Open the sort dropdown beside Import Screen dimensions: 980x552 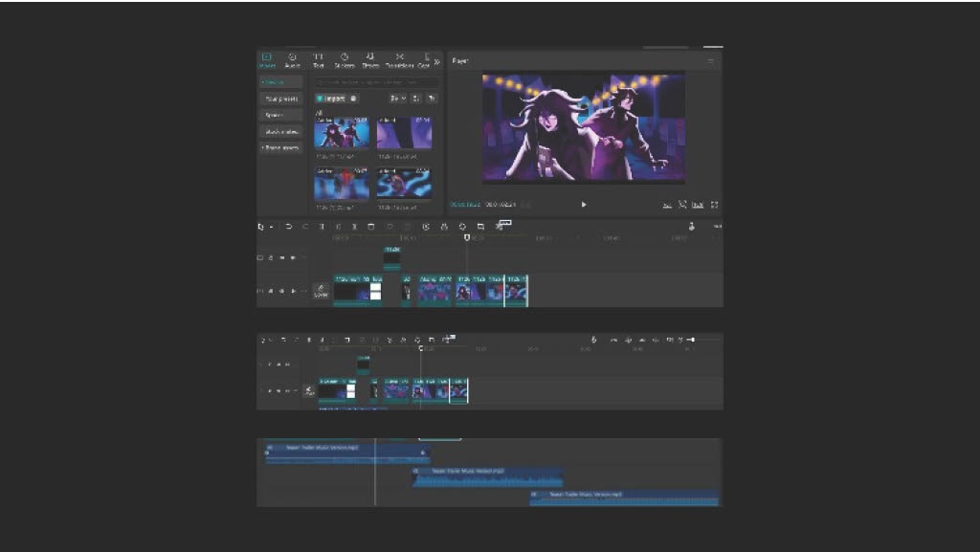click(397, 99)
